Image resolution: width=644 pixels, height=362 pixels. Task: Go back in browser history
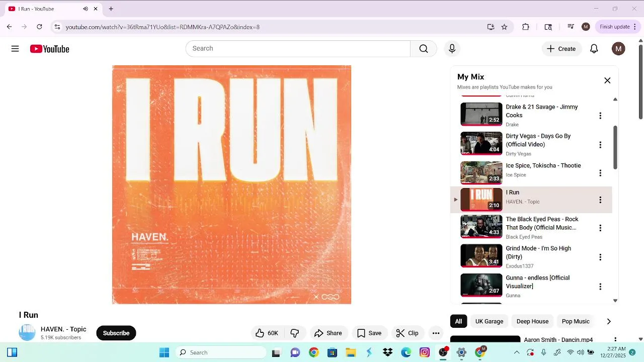(9, 27)
